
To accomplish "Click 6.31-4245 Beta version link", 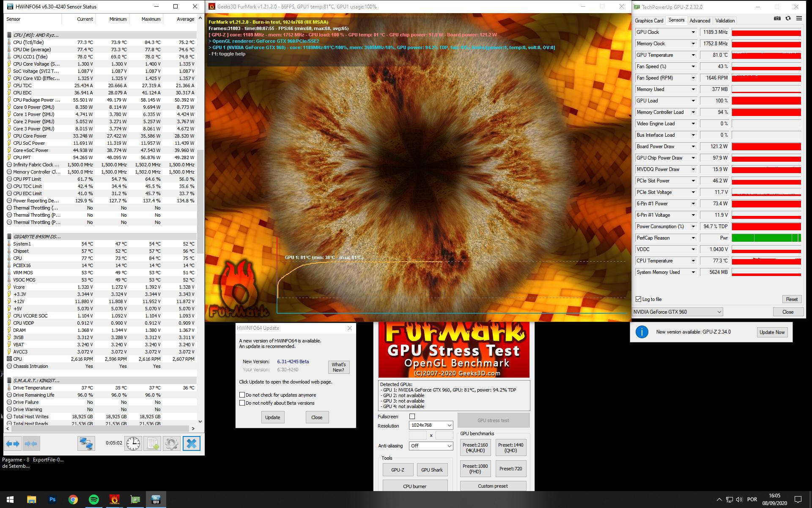I will [293, 362].
